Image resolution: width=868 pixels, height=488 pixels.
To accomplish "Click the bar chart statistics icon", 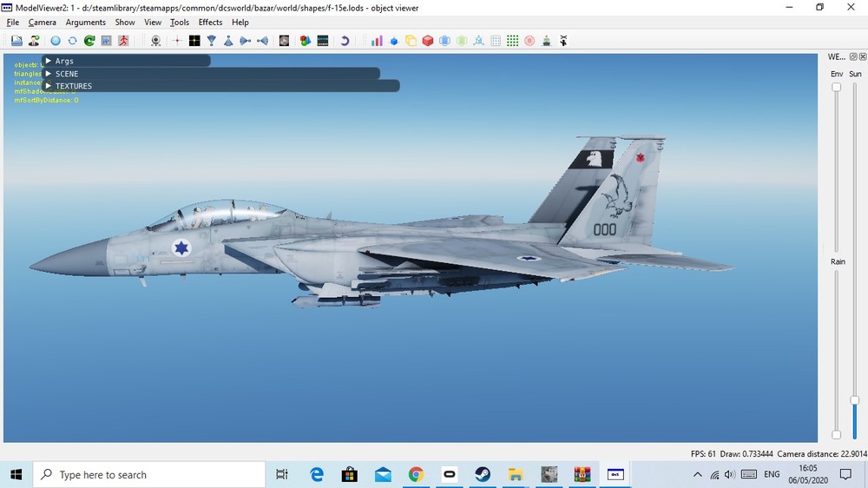I will [377, 41].
